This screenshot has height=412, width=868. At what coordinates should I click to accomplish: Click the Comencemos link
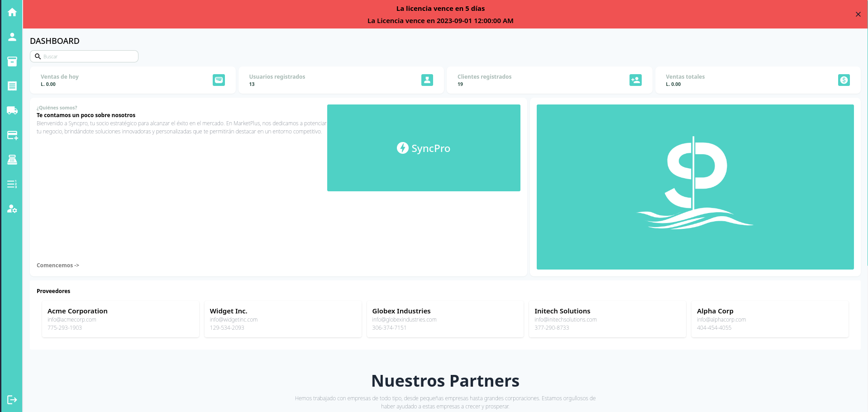click(x=58, y=265)
